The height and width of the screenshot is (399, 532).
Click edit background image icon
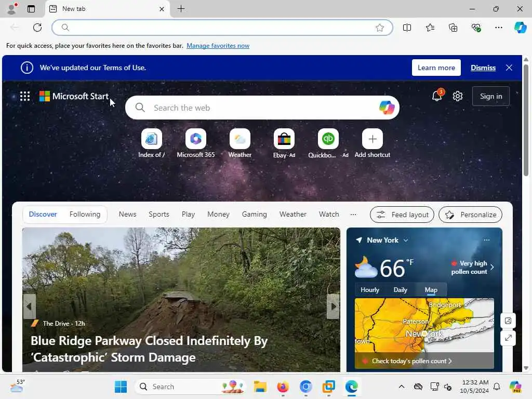tap(508, 321)
